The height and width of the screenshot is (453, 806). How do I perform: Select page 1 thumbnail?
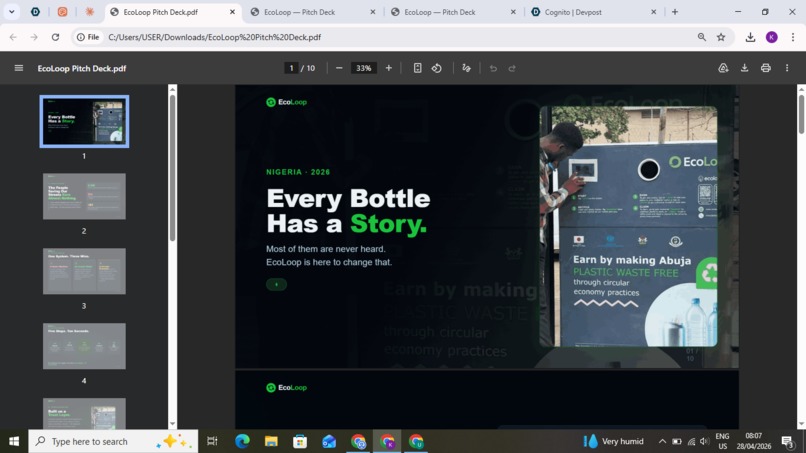84,121
